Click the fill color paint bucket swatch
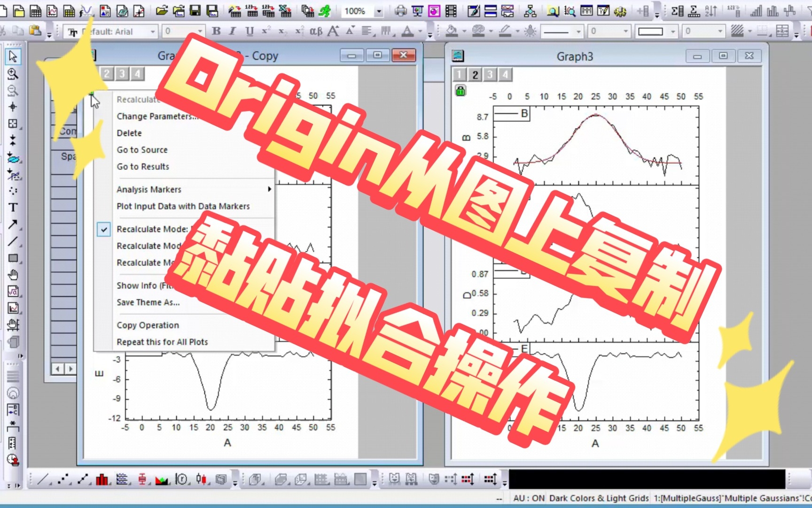Screen dimensions: 812x508 pyautogui.click(x=452, y=31)
